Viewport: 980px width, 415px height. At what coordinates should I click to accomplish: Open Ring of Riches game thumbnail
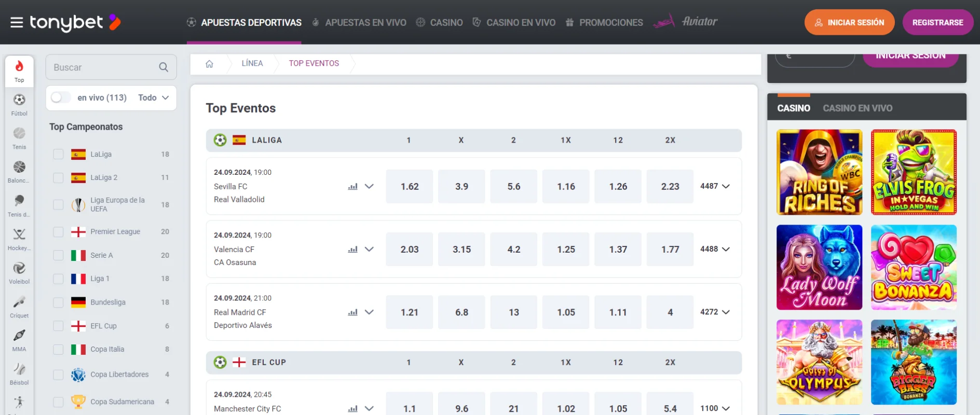819,172
